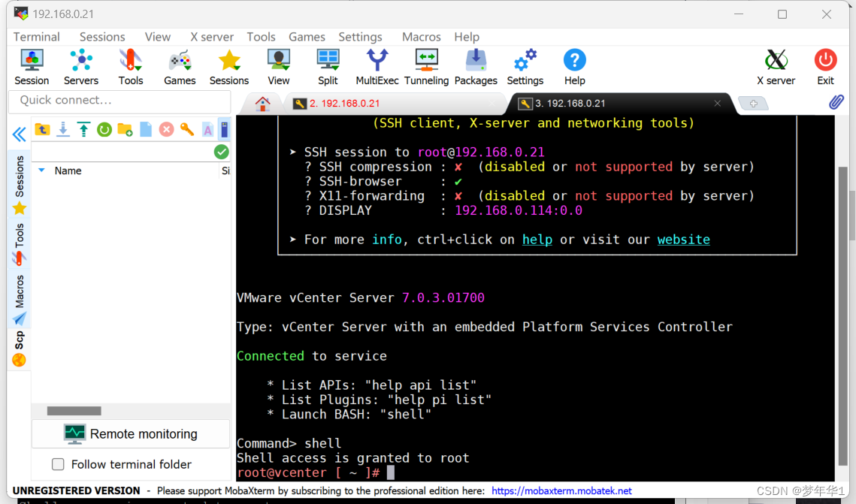This screenshot has width=856, height=504.
Task: Create a new folder in SFTP browser
Action: coord(125,129)
